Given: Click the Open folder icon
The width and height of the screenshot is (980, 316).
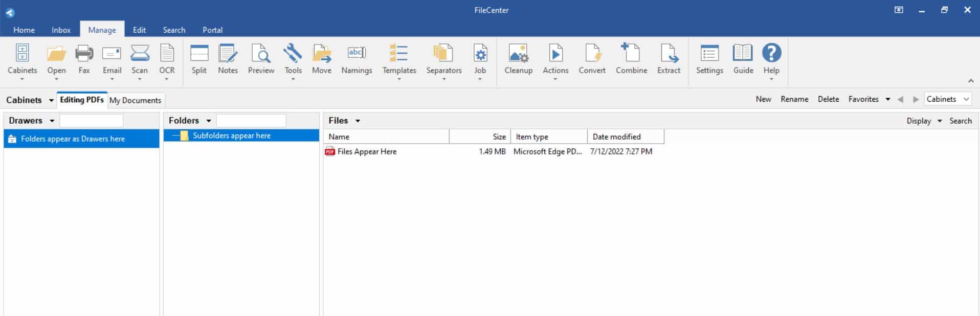Looking at the screenshot, I should click(56, 53).
